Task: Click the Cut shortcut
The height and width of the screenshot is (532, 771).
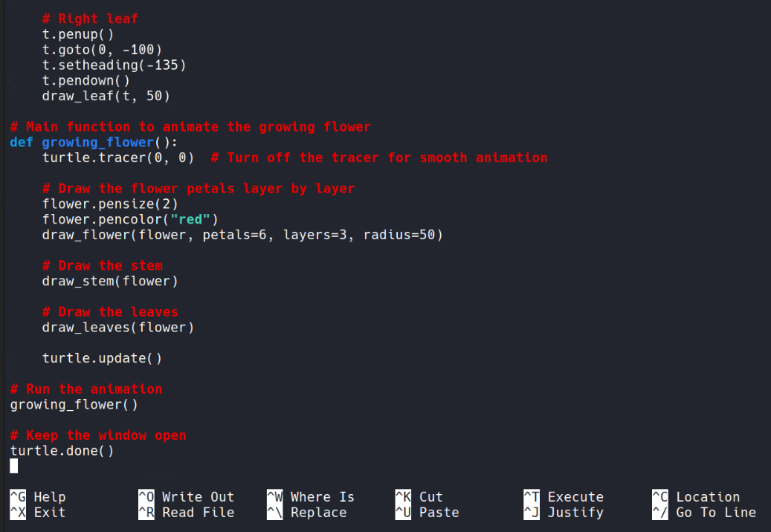Action: click(x=430, y=497)
